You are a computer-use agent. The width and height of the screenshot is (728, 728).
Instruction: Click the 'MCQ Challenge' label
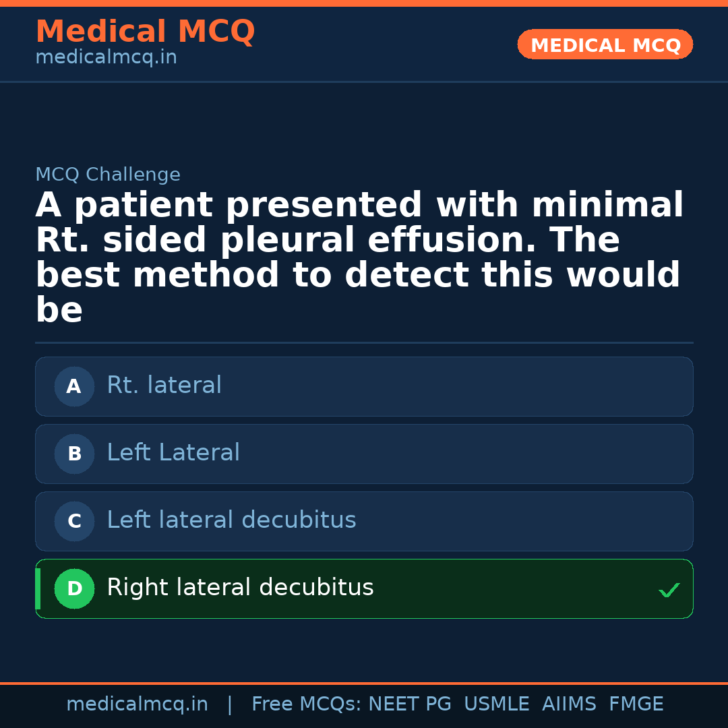tap(108, 175)
